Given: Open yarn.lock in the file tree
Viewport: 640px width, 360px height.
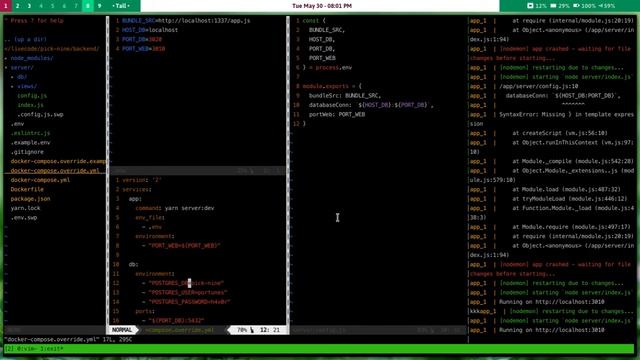Looking at the screenshot, I should (x=25, y=208).
